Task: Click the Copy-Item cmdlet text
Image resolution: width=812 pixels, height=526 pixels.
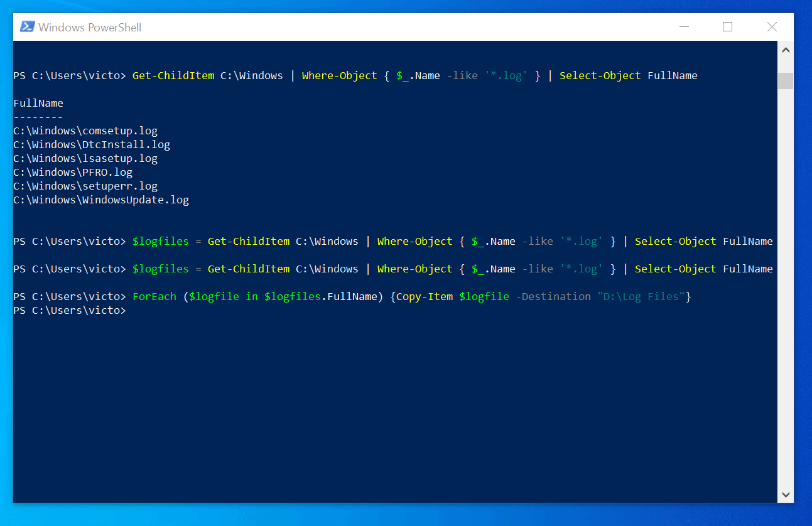Action: click(x=425, y=296)
